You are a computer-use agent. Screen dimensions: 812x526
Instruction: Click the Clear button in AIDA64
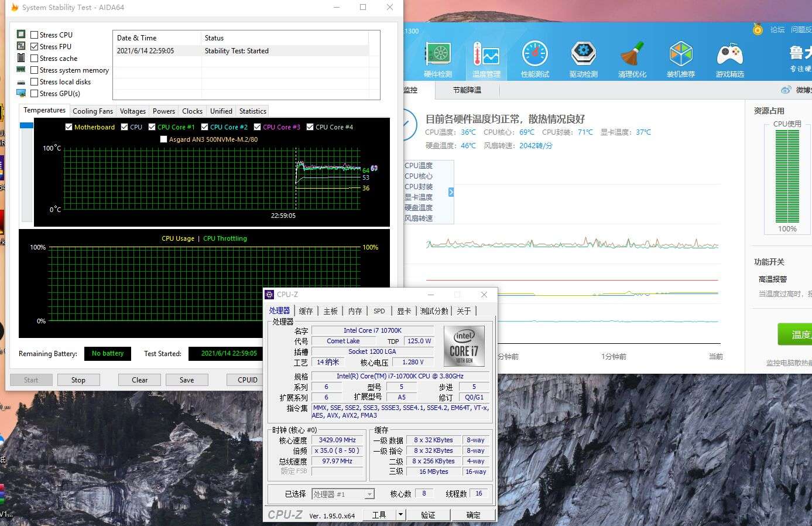(140, 380)
